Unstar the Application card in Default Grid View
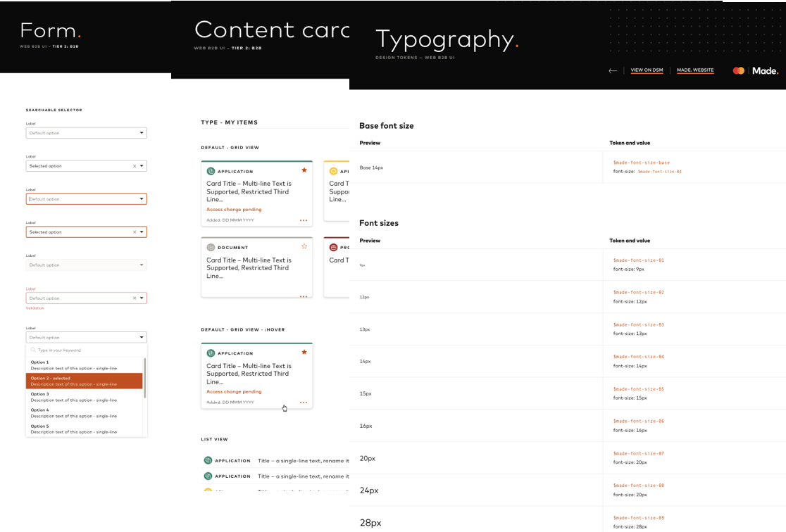 point(304,170)
